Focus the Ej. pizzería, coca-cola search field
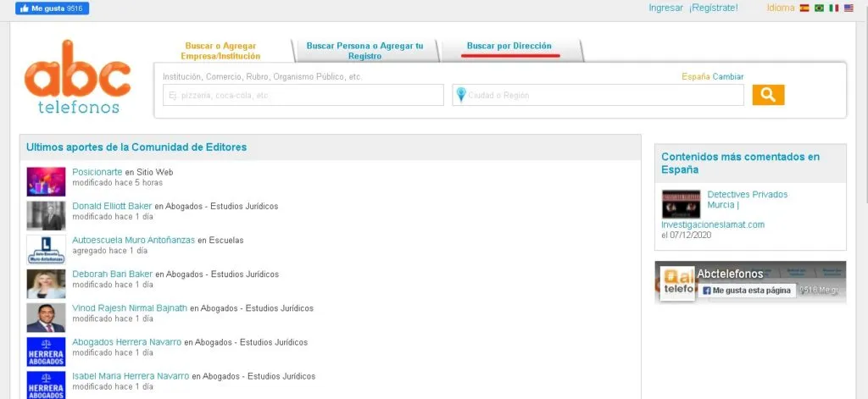 click(x=303, y=95)
